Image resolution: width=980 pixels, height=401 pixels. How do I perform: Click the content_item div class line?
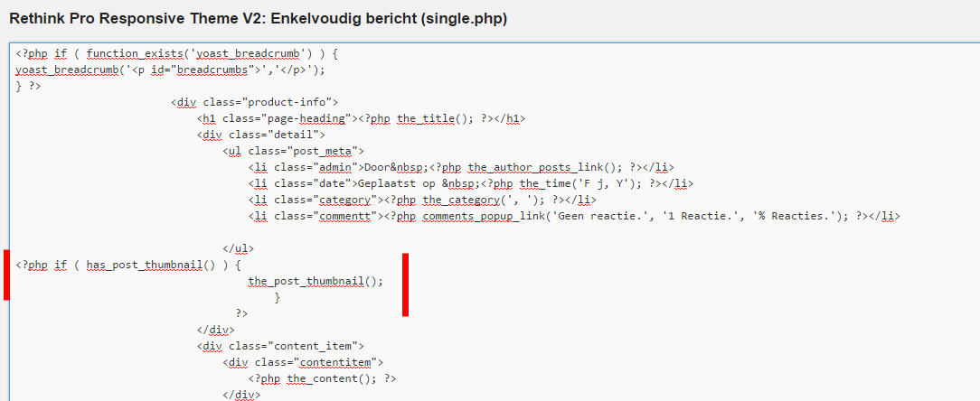[x=280, y=346]
